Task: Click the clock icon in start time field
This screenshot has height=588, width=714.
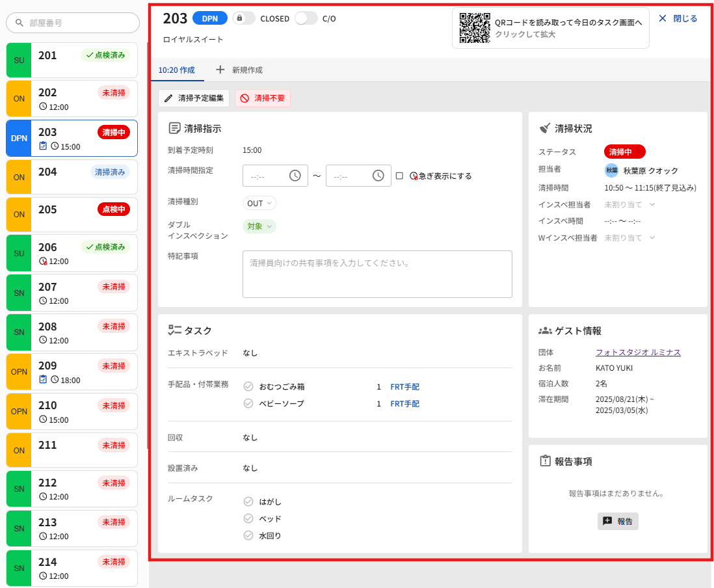Action: pyautogui.click(x=295, y=176)
